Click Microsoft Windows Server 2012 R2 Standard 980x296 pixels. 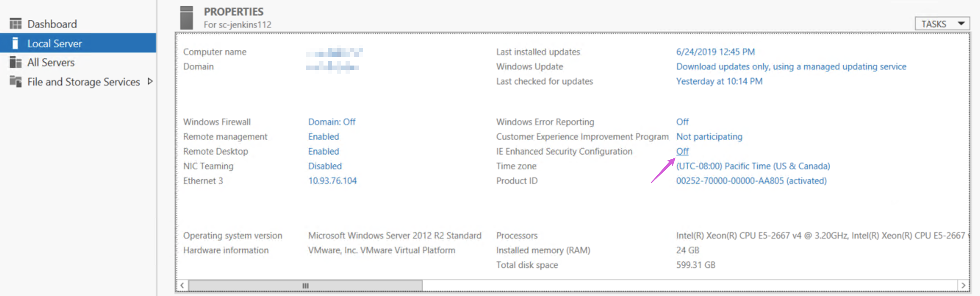pos(394,235)
